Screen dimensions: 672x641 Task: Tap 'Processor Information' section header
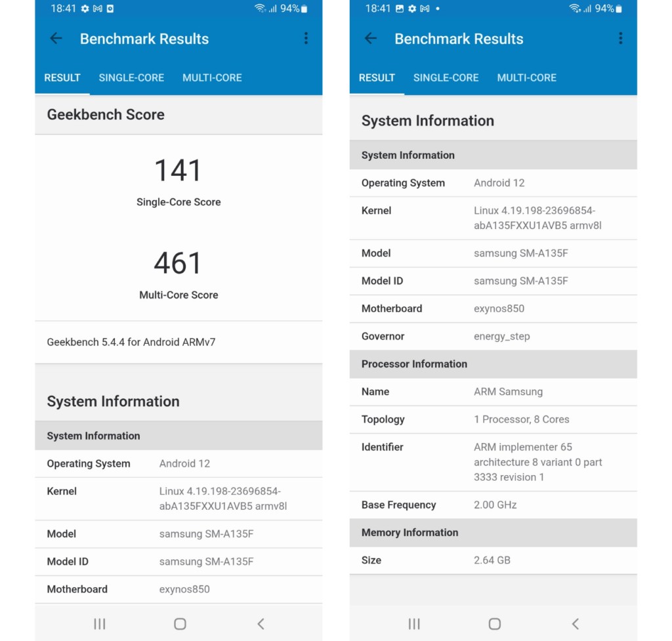493,363
